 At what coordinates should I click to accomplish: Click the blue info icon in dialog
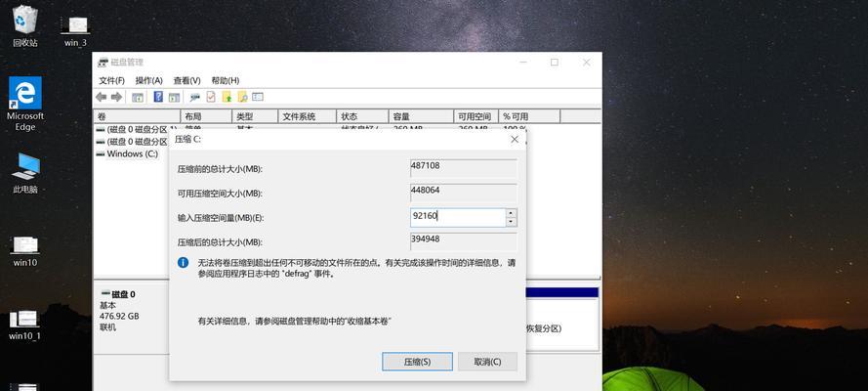tap(184, 263)
